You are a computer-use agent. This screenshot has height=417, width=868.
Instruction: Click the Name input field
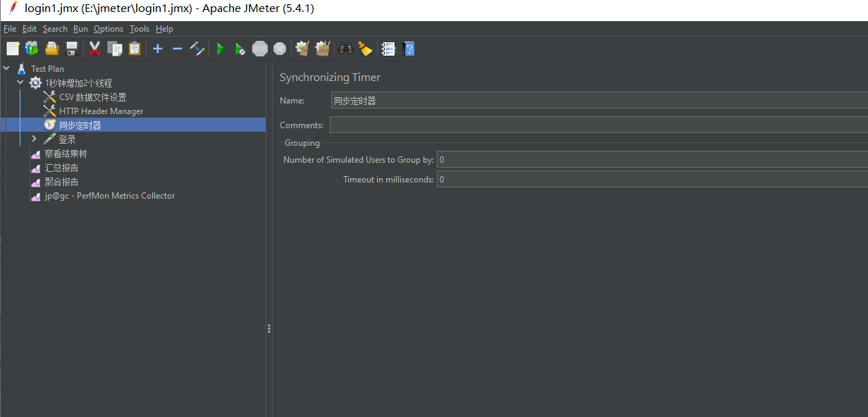600,100
